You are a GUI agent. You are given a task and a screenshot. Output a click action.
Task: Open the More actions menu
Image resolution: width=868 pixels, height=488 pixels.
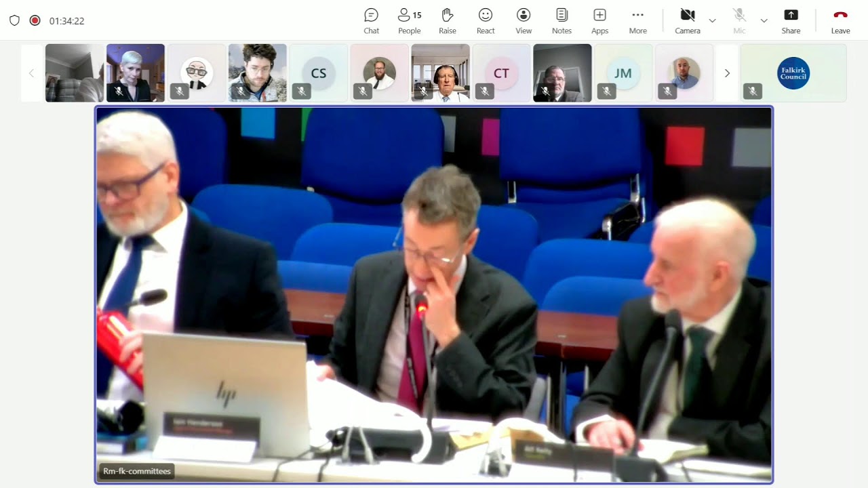637,21
